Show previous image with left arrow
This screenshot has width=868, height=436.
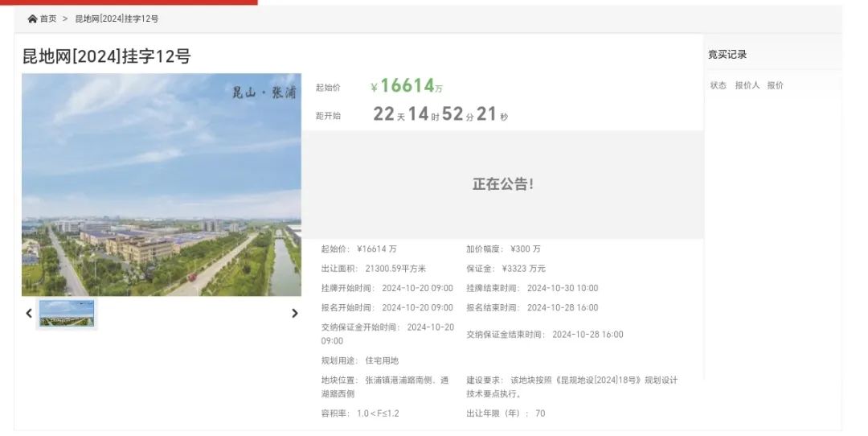click(29, 313)
